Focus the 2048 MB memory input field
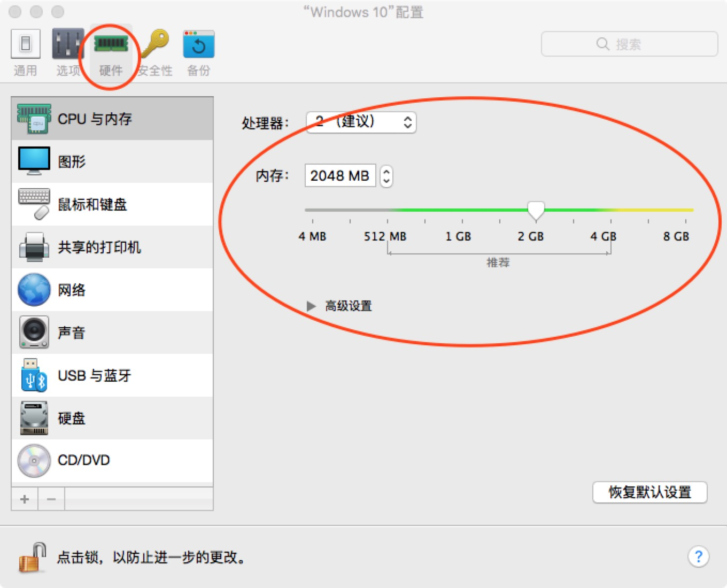This screenshot has width=727, height=588. pyautogui.click(x=340, y=175)
